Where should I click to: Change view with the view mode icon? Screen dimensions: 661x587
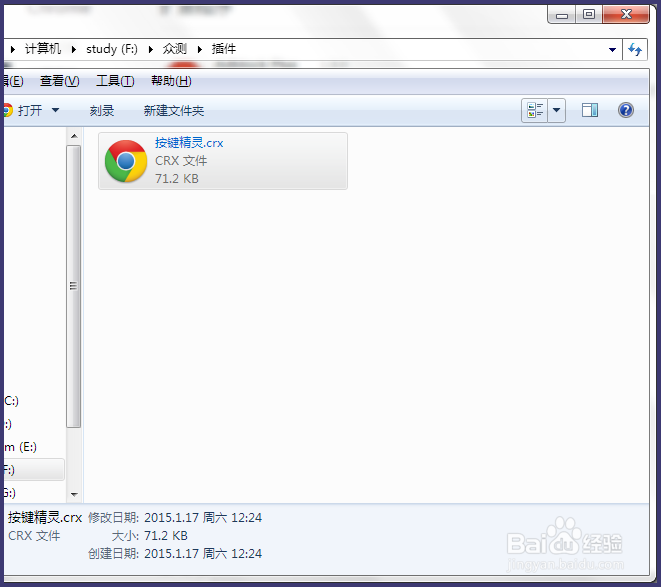(535, 110)
